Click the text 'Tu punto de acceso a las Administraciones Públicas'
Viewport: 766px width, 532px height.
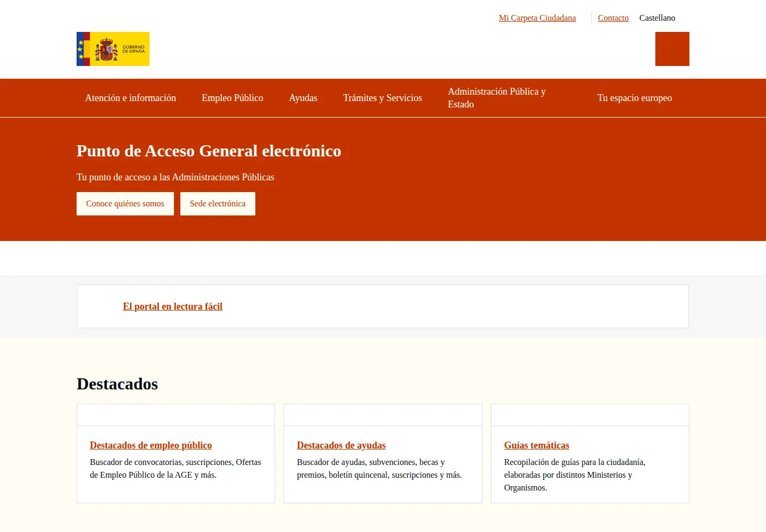[176, 177]
